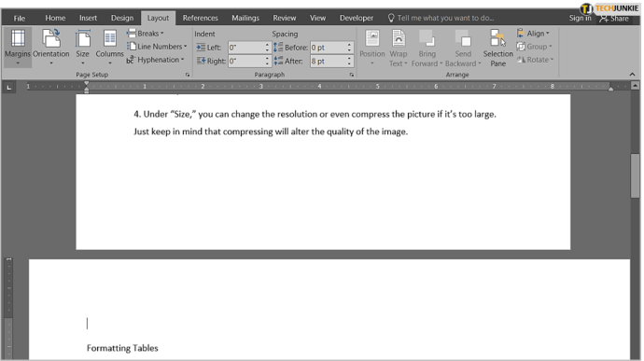Viewport: 644px width, 361px height.
Task: Open the Breaks dropdown
Action: coord(145,34)
